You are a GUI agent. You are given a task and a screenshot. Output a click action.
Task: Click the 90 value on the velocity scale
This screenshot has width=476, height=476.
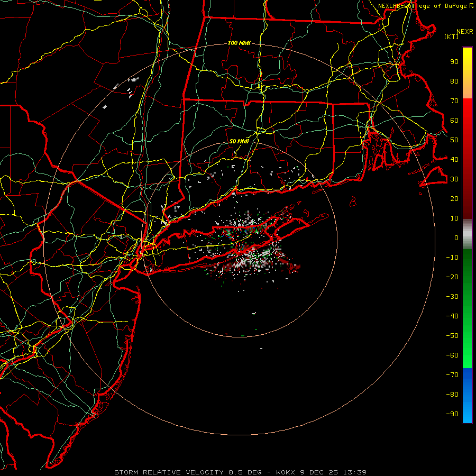point(454,62)
